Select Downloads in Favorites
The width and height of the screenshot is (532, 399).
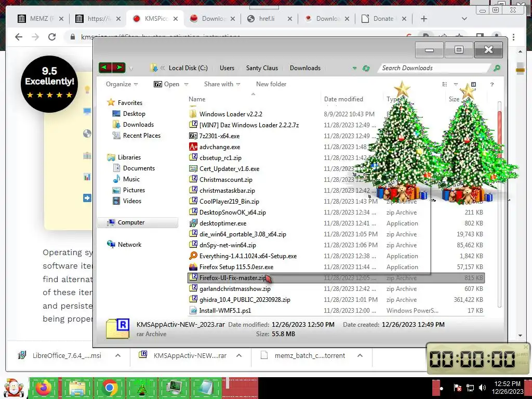click(x=132, y=125)
